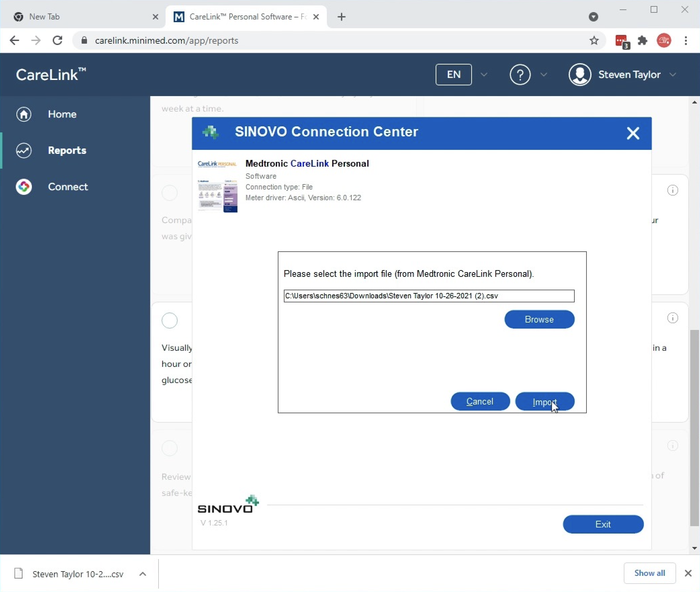The image size is (700, 592).
Task: Click the Reports chart icon
Action: (24, 151)
